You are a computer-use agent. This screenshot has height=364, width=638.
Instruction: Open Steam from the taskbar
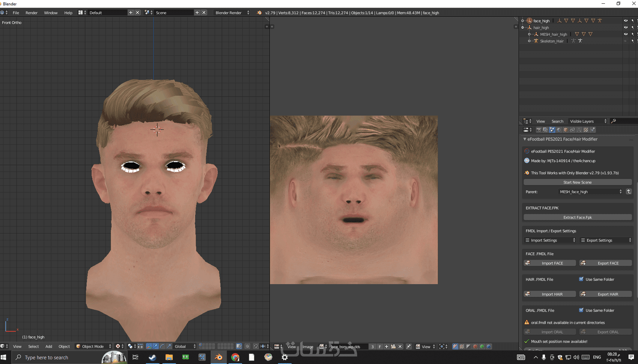click(x=152, y=357)
